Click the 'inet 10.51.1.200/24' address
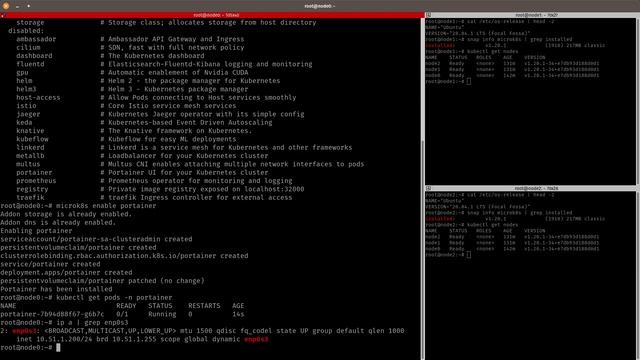Screen dimensions: 640x360 click(54, 340)
